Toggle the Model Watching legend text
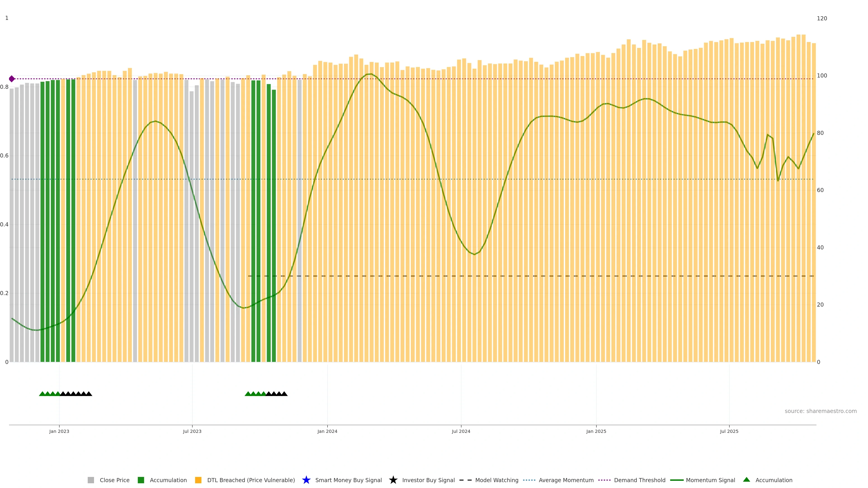The width and height of the screenshot is (868, 488). [497, 480]
